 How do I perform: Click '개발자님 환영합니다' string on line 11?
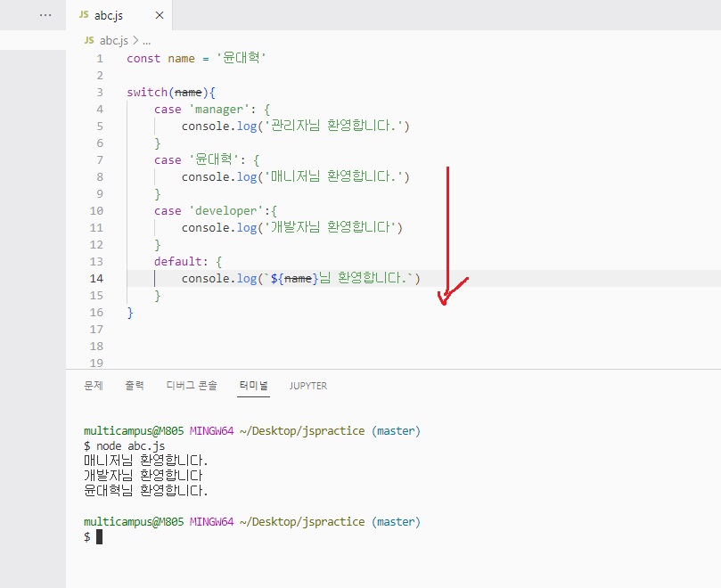click(x=330, y=227)
